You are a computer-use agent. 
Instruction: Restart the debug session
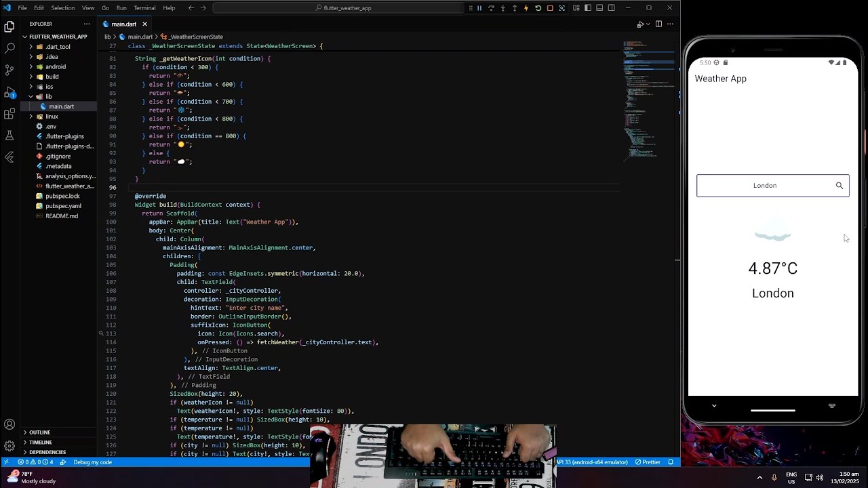point(538,8)
